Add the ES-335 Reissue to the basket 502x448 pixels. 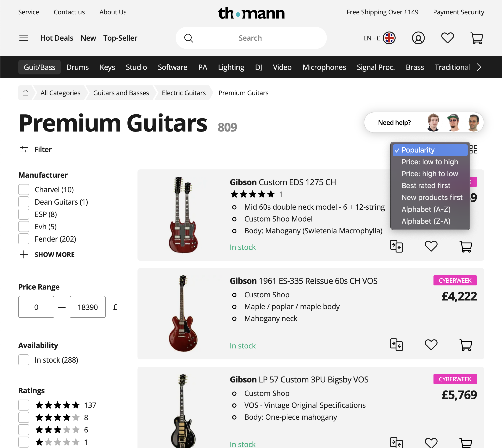click(x=466, y=345)
